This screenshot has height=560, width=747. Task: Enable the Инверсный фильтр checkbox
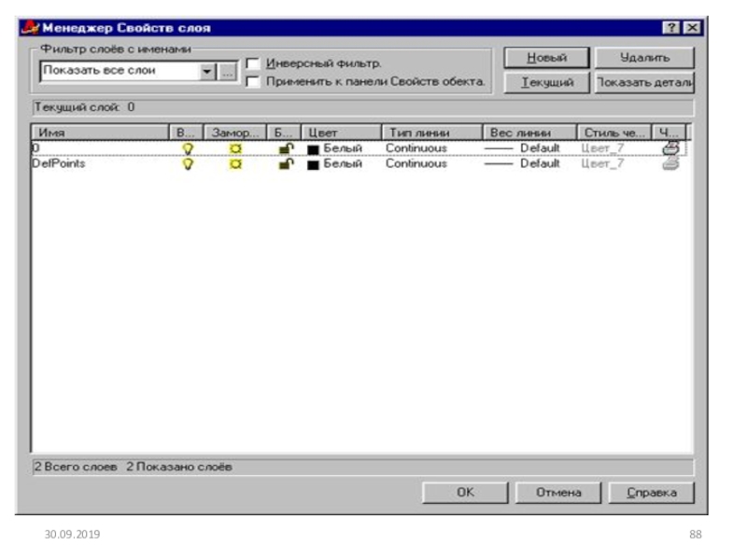pyautogui.click(x=252, y=63)
